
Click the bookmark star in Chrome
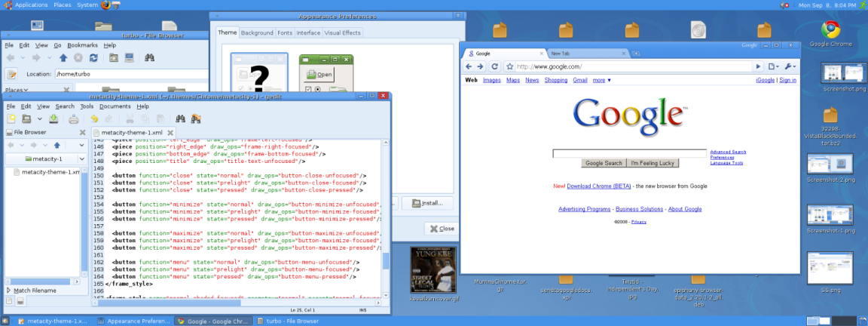[510, 66]
